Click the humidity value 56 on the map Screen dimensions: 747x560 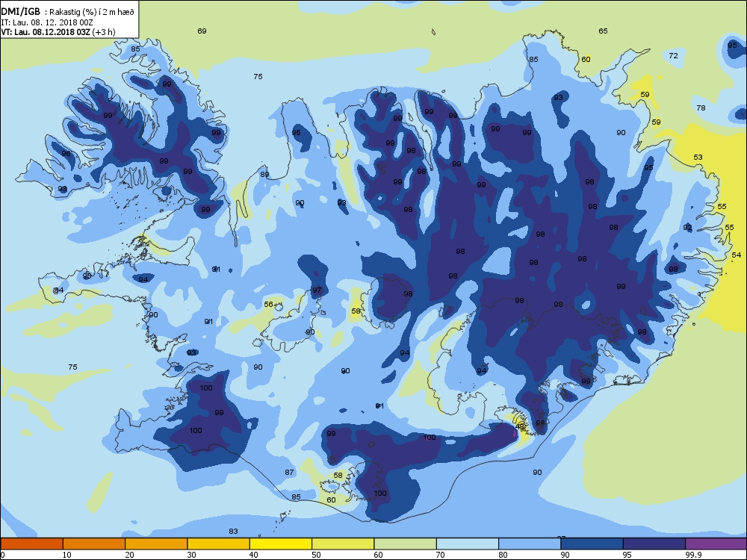[269, 305]
